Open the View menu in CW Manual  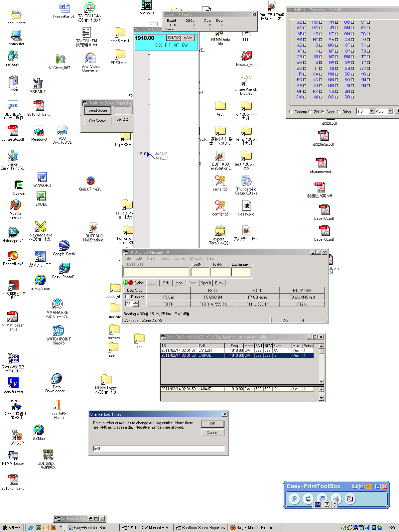pos(151,258)
